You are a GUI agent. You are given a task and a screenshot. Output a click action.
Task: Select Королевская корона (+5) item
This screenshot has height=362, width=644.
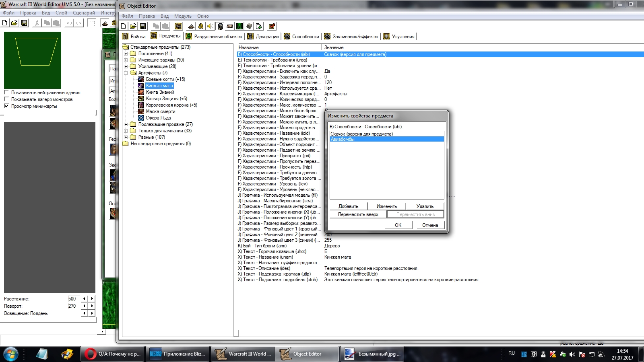click(171, 105)
